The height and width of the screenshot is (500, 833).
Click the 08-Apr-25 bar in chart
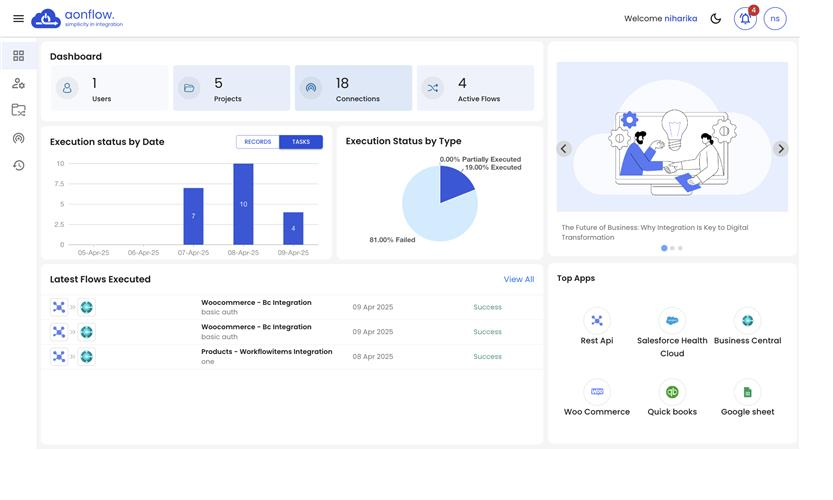243,204
